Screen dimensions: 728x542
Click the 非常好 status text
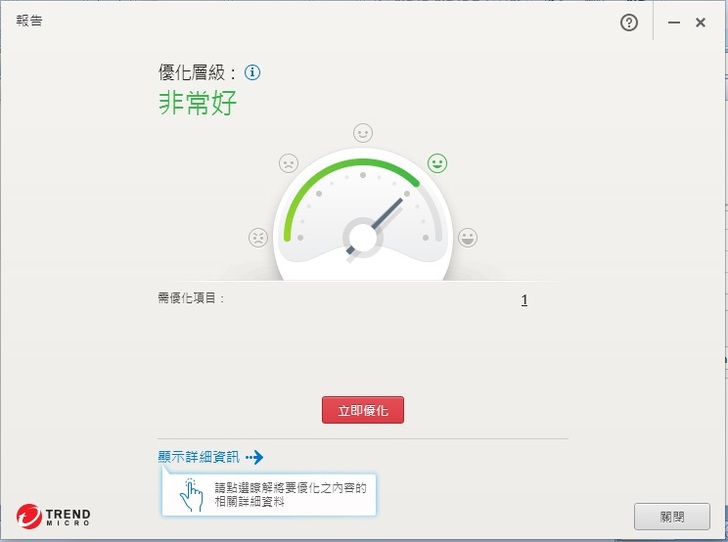tap(198, 103)
